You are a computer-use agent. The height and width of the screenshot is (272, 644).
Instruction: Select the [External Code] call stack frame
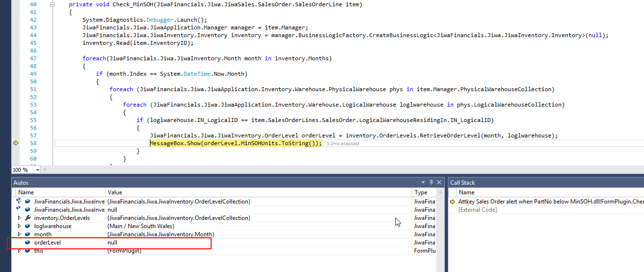[477, 210]
